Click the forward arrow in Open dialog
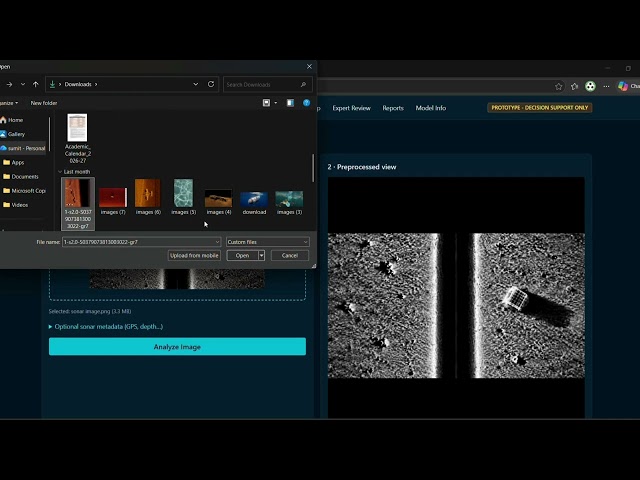The height and width of the screenshot is (480, 640). click(9, 84)
